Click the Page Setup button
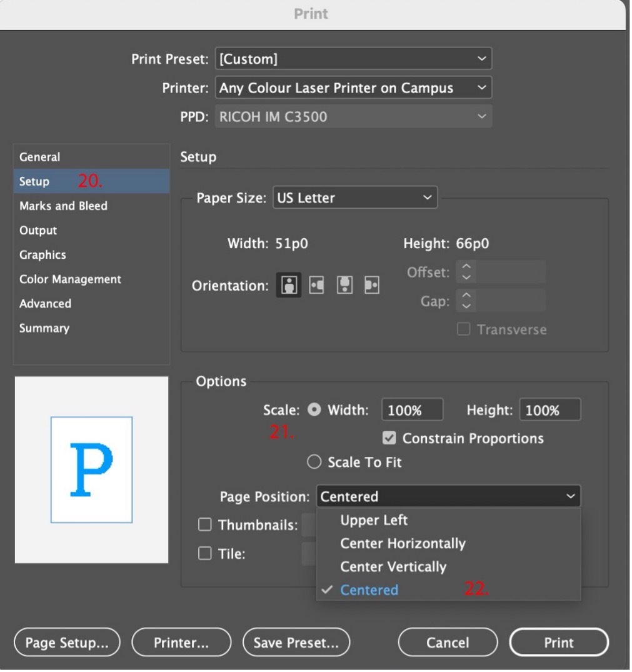 [68, 643]
